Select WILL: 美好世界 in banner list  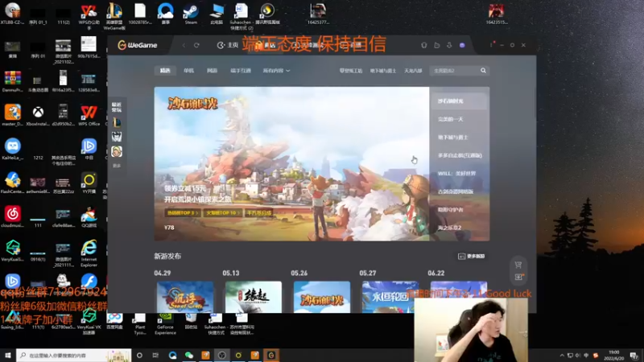[456, 173]
